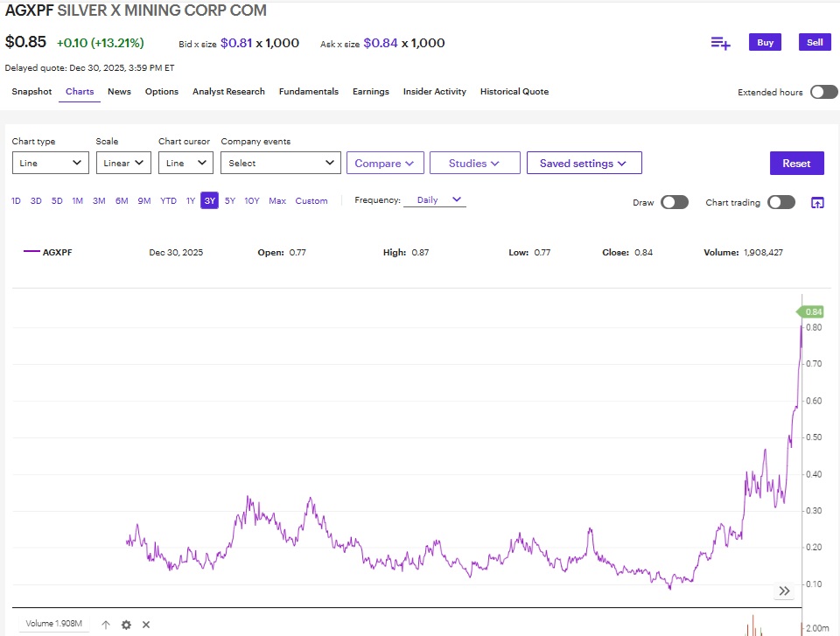Viewport: 840px width, 636px height.
Task: Click the Volume 1.908M label
Action: point(53,624)
